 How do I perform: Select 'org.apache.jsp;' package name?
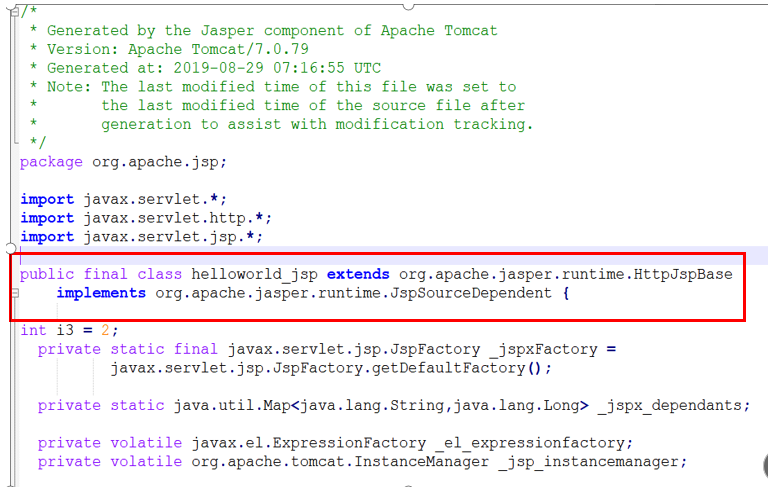pyautogui.click(x=159, y=162)
